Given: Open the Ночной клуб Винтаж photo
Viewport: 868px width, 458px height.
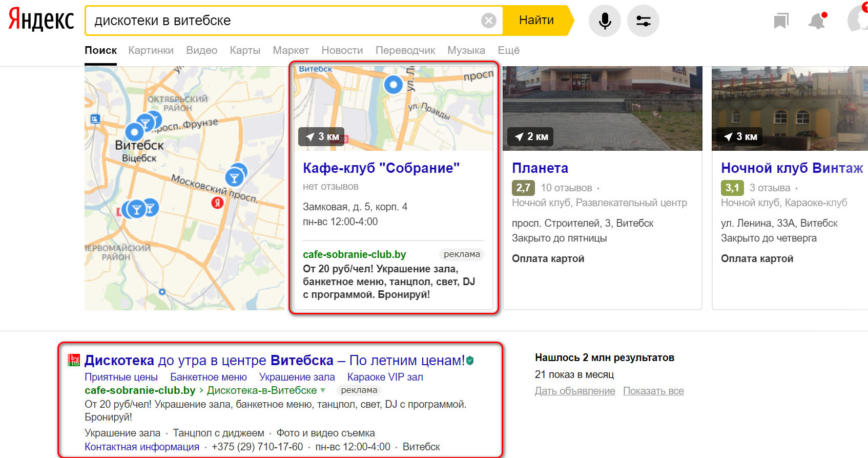Looking at the screenshot, I should tap(790, 108).
